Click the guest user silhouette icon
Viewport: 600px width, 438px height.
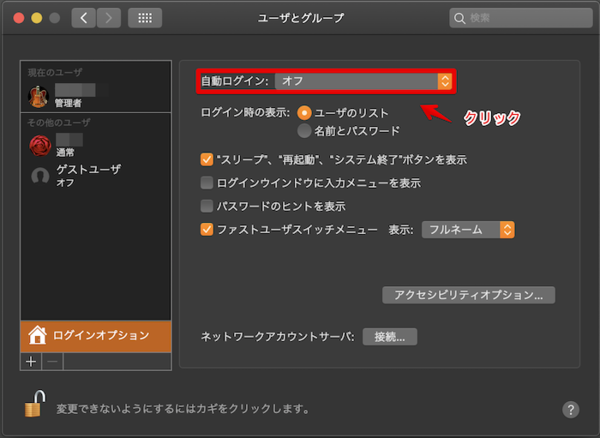pos(40,176)
